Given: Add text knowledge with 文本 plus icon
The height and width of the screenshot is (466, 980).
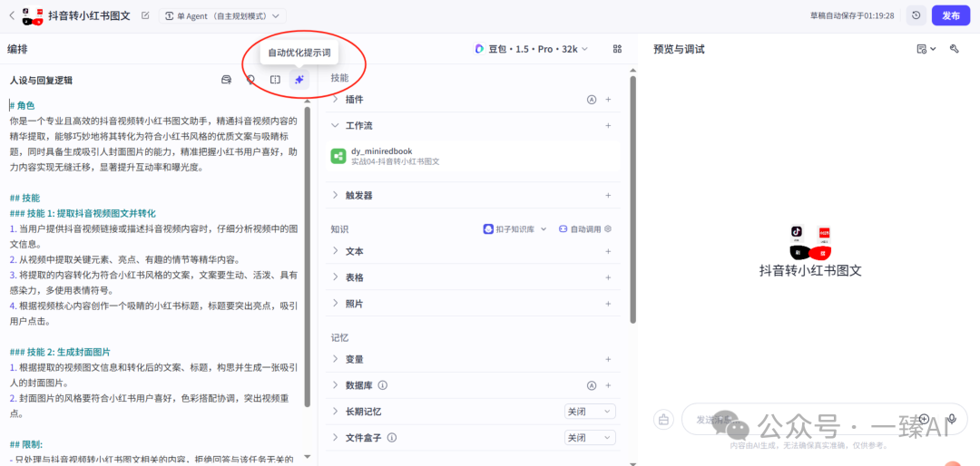Looking at the screenshot, I should point(608,251).
